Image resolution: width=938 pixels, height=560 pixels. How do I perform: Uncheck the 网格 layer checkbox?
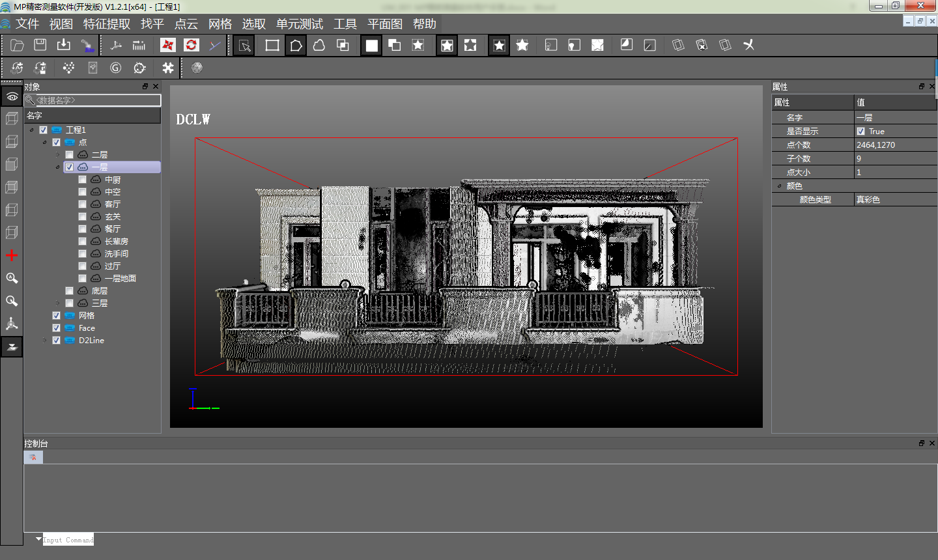pyautogui.click(x=57, y=316)
